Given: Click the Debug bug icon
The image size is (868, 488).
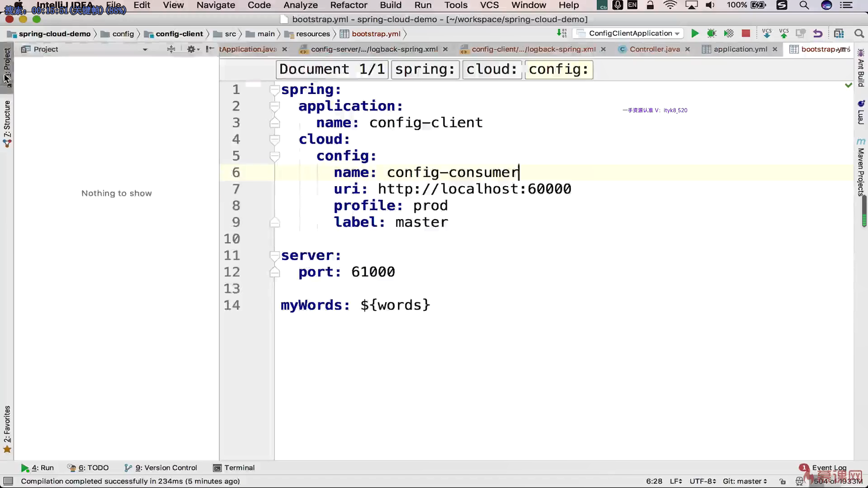Looking at the screenshot, I should click(x=712, y=33).
